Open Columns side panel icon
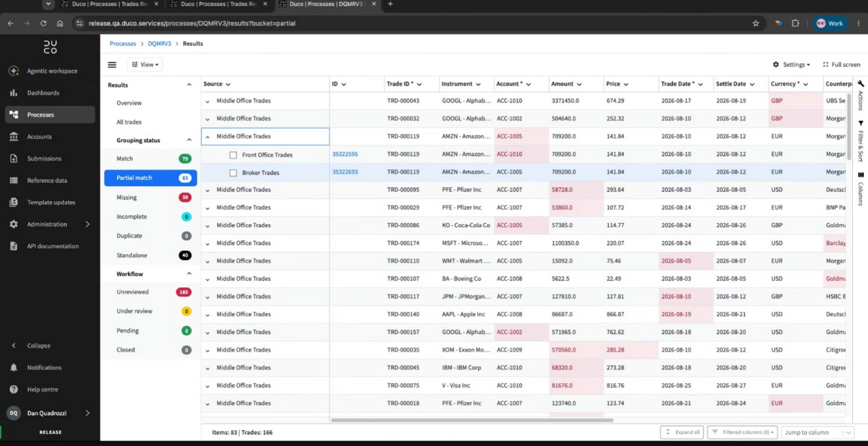This screenshot has height=446, width=868. (x=860, y=174)
